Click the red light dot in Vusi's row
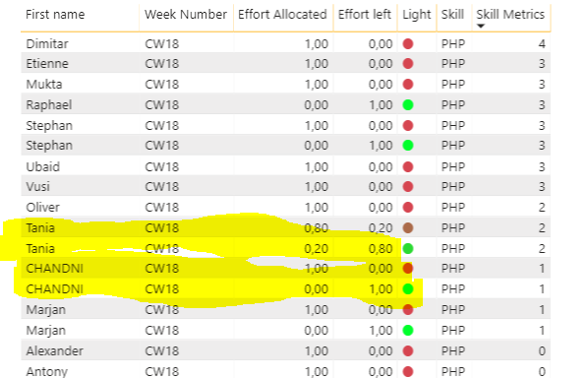 click(408, 187)
